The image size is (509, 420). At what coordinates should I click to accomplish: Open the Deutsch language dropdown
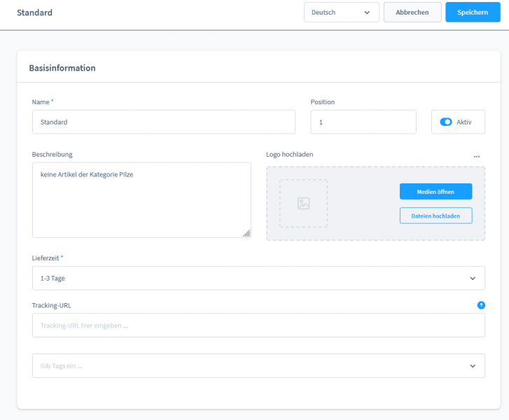(x=340, y=13)
